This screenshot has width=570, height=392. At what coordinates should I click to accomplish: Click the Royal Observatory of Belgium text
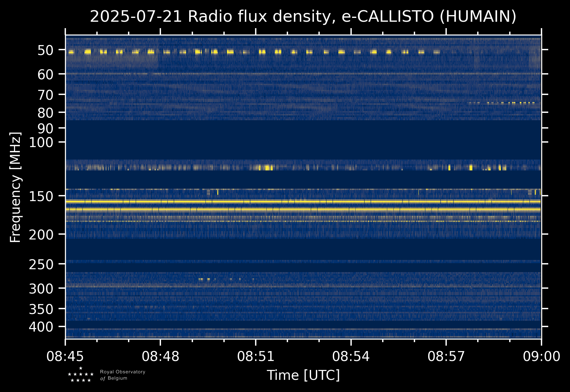pos(123,375)
